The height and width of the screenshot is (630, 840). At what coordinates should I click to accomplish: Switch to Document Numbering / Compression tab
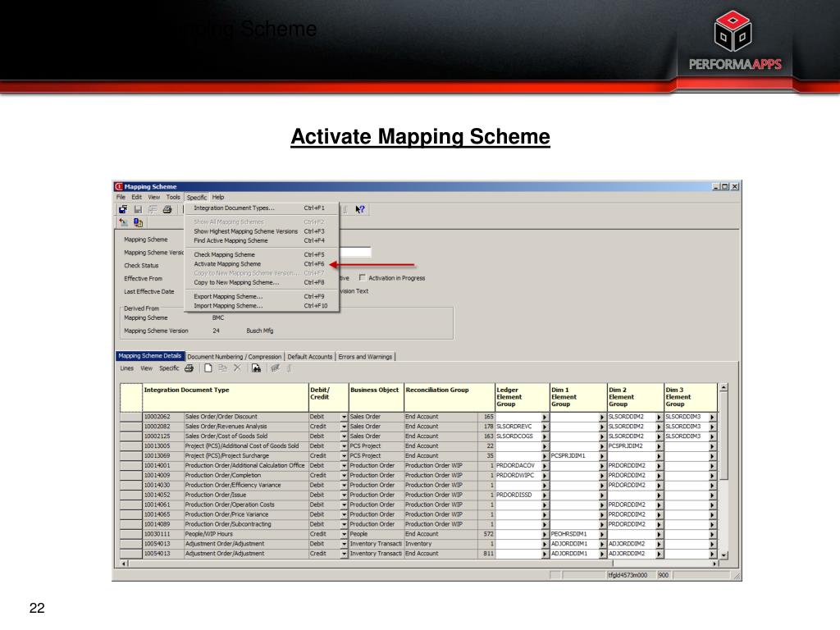point(234,357)
